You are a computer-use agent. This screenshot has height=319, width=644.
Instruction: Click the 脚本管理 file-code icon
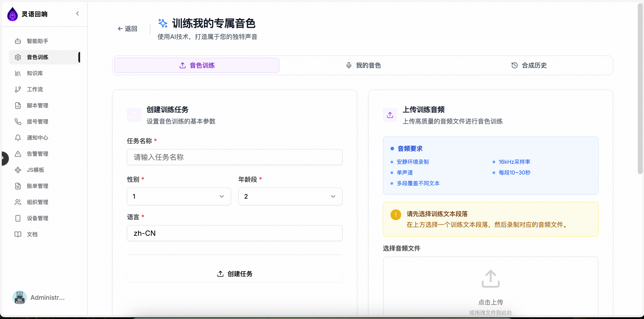tap(18, 106)
